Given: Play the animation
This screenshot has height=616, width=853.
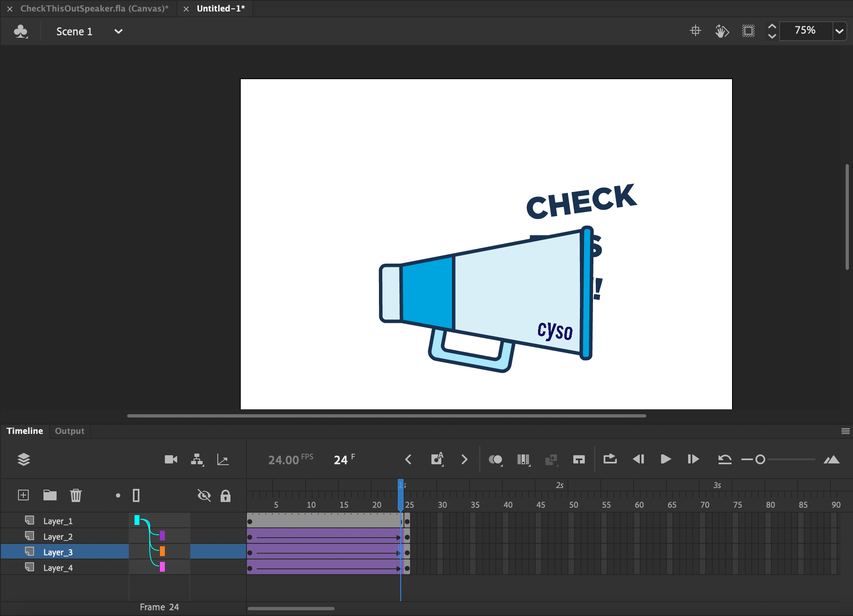Looking at the screenshot, I should [665, 459].
